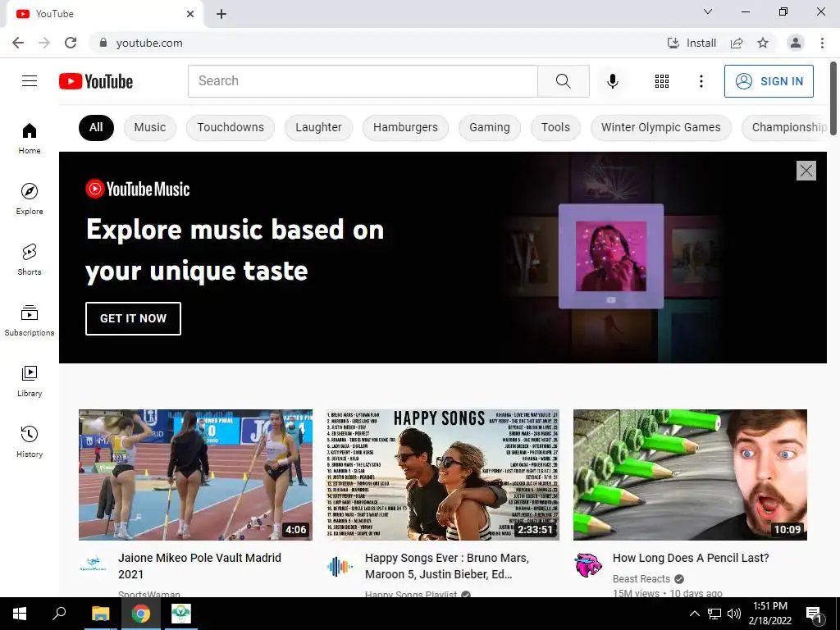Viewport: 840px width, 630px height.
Task: Open title Happy Songs Ever
Action: pos(447,566)
